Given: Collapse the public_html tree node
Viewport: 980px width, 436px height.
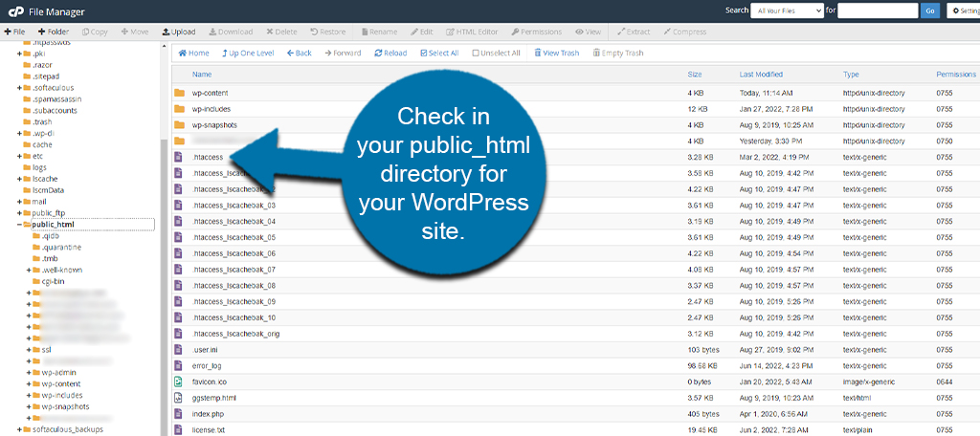Looking at the screenshot, I should click(19, 225).
